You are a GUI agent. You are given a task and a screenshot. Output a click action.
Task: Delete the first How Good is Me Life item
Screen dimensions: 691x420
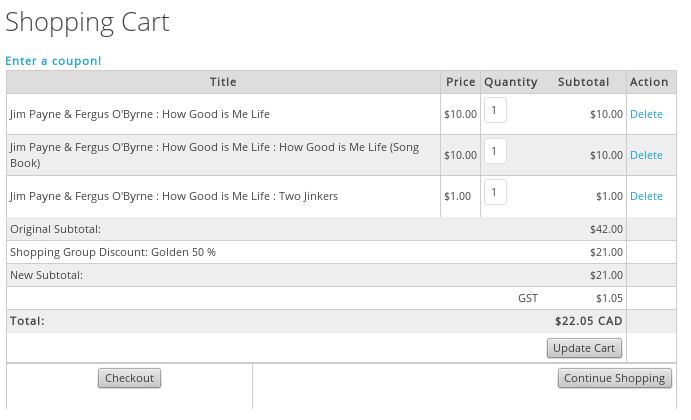[x=646, y=114]
